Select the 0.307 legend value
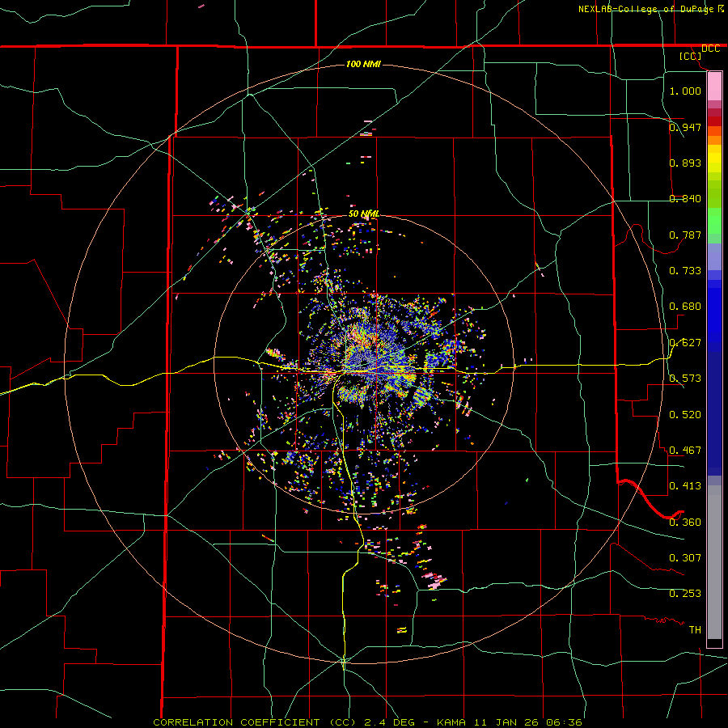 pos(685,558)
